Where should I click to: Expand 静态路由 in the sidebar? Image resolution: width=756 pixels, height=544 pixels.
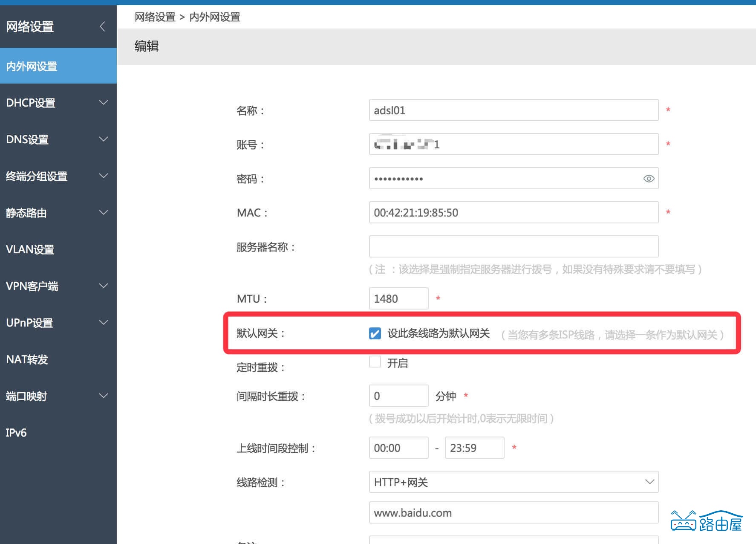[x=27, y=213]
